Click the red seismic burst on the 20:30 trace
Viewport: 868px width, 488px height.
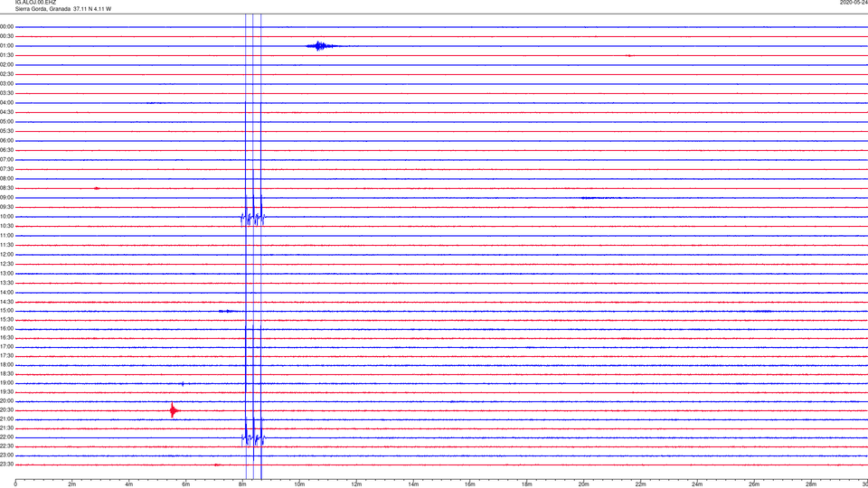[174, 410]
